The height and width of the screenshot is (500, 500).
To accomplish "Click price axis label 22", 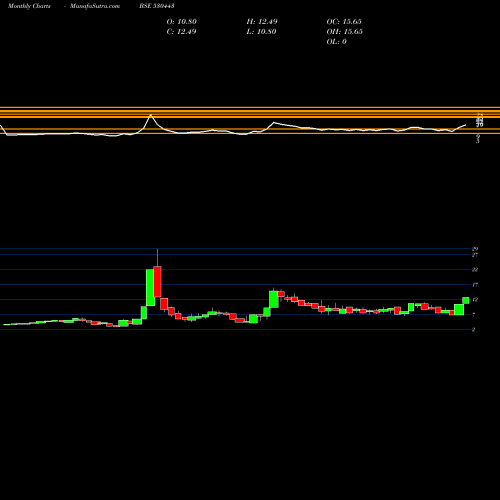I will pos(475,270).
